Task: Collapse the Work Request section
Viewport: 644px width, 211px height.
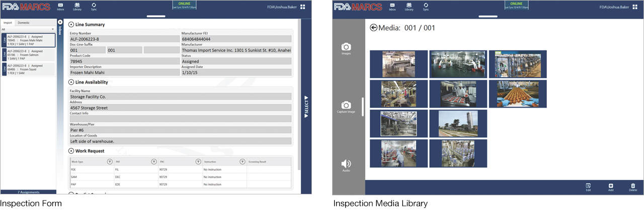Action: point(71,151)
